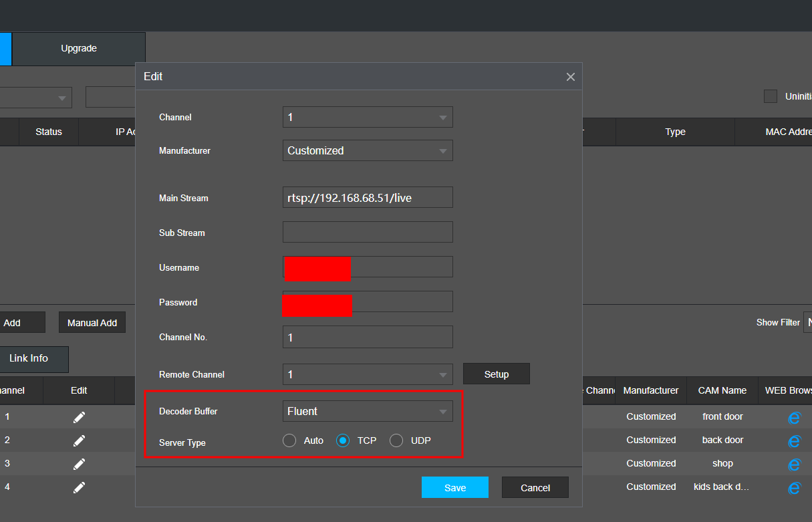This screenshot has width=812, height=522.
Task: Sort by the Status column header
Action: 49,132
